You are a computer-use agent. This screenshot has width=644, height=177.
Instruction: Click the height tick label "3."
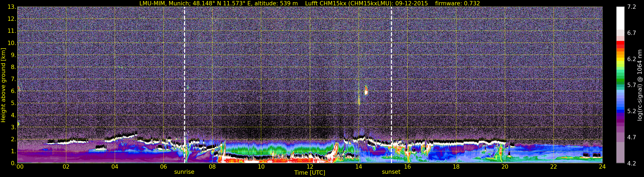[x=13, y=127]
